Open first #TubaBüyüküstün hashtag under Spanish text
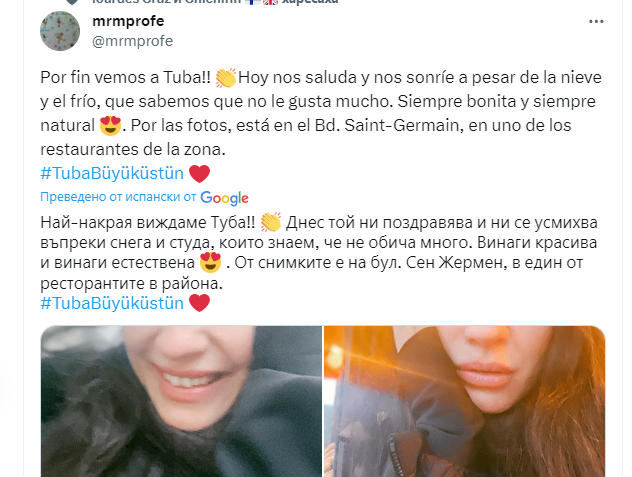 pyautogui.click(x=112, y=173)
